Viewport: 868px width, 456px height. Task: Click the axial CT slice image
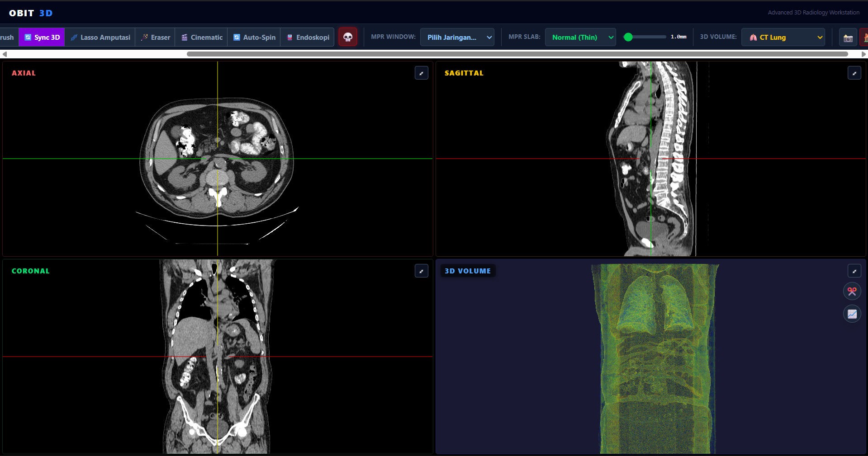[217, 158]
